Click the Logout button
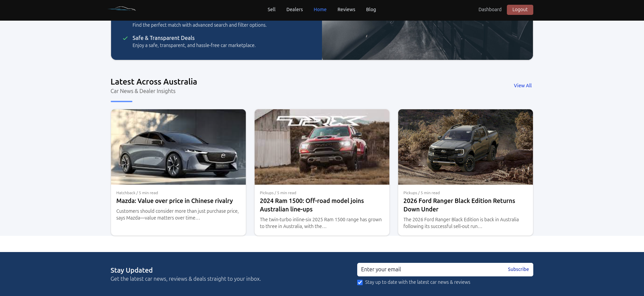This screenshot has height=296, width=644. coord(520,9)
